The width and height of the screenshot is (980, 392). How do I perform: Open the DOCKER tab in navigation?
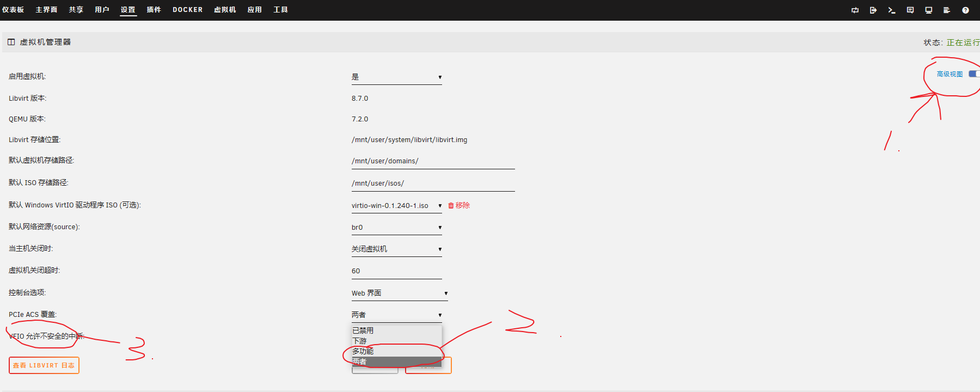click(187, 10)
